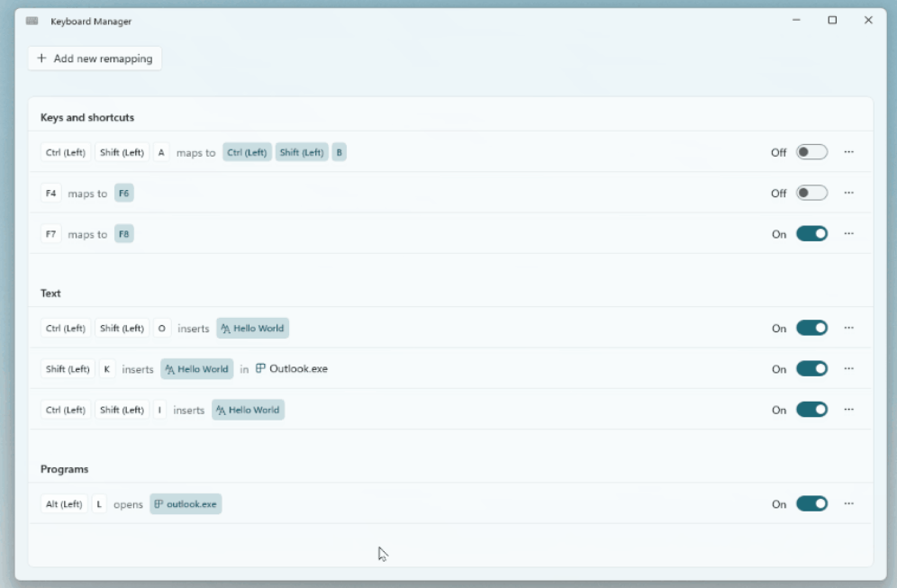Show more options for Ctrl Shift O row
Viewport: 897px width, 588px height.
[x=849, y=328]
